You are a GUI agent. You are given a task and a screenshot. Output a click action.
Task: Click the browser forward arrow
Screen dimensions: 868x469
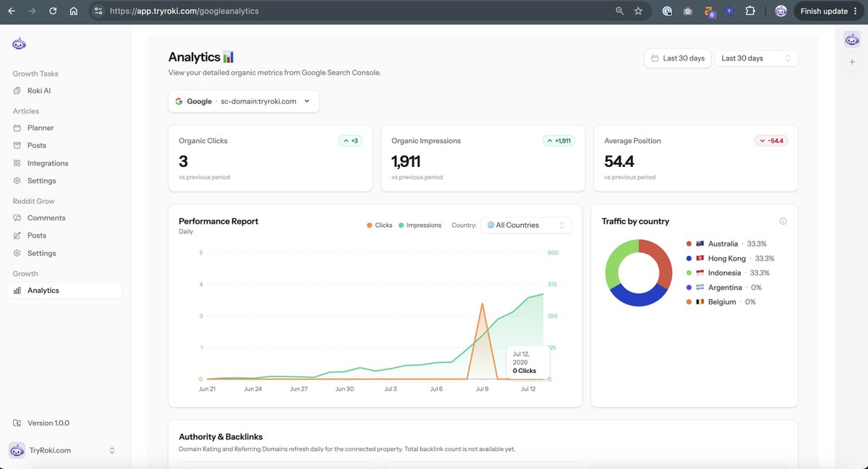[x=32, y=11]
